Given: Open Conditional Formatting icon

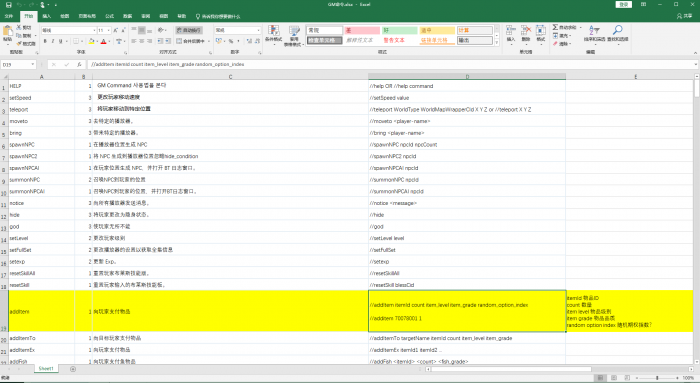Looking at the screenshot, I should tap(273, 31).
